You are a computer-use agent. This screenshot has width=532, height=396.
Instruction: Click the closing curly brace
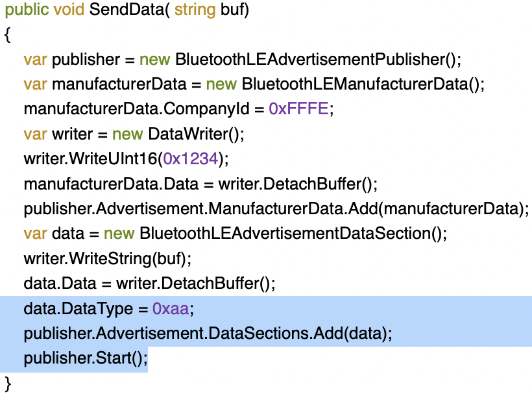(7, 382)
